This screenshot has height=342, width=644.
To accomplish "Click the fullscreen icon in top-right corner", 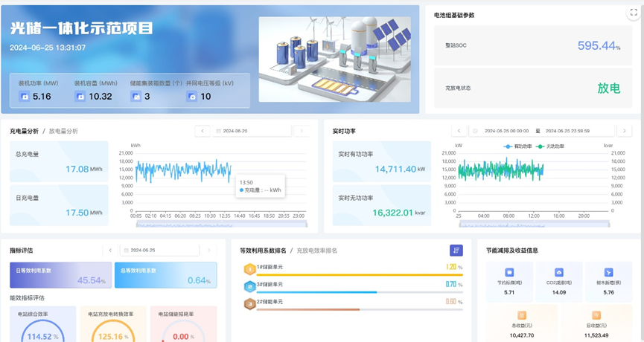I will pos(634,12).
